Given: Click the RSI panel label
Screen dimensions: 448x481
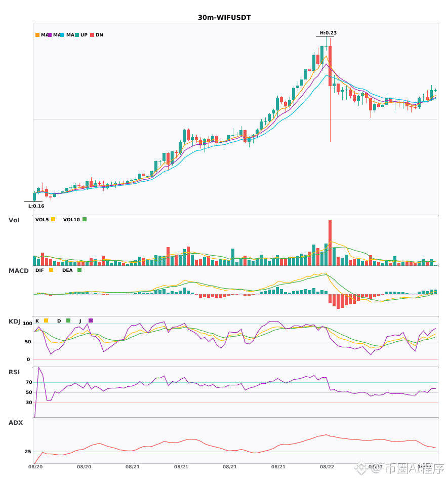Looking at the screenshot, I should pos(14,372).
